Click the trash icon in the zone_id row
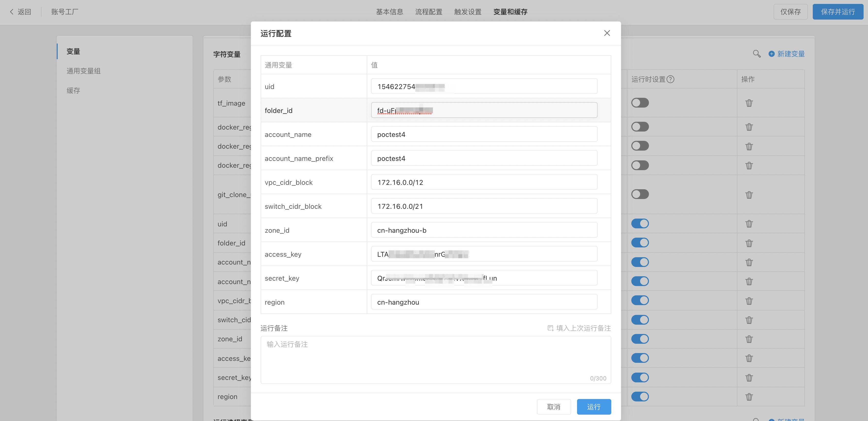The width and height of the screenshot is (868, 421). tap(749, 339)
